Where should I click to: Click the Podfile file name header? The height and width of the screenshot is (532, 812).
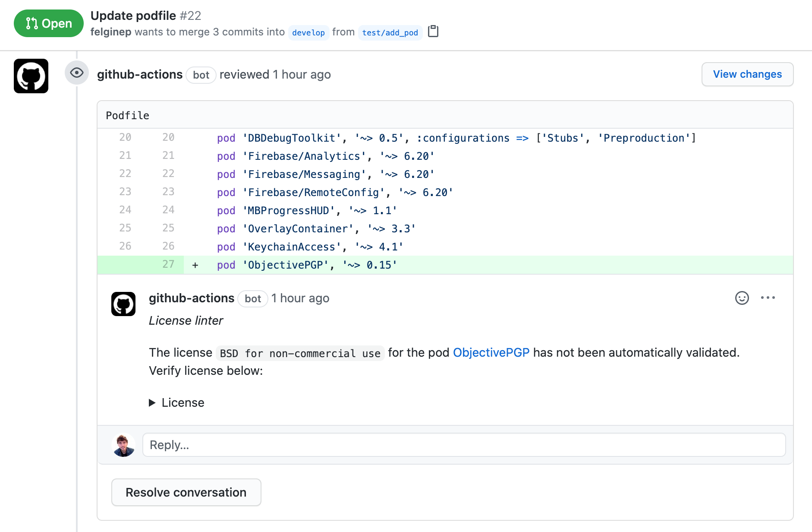tap(128, 115)
